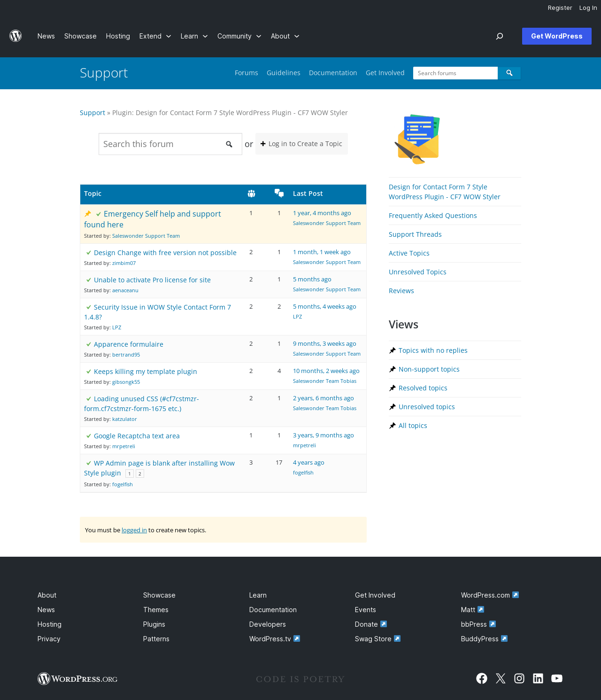Go to page 1 of WP Admin topic
This screenshot has height=700, width=601.
pyautogui.click(x=130, y=474)
